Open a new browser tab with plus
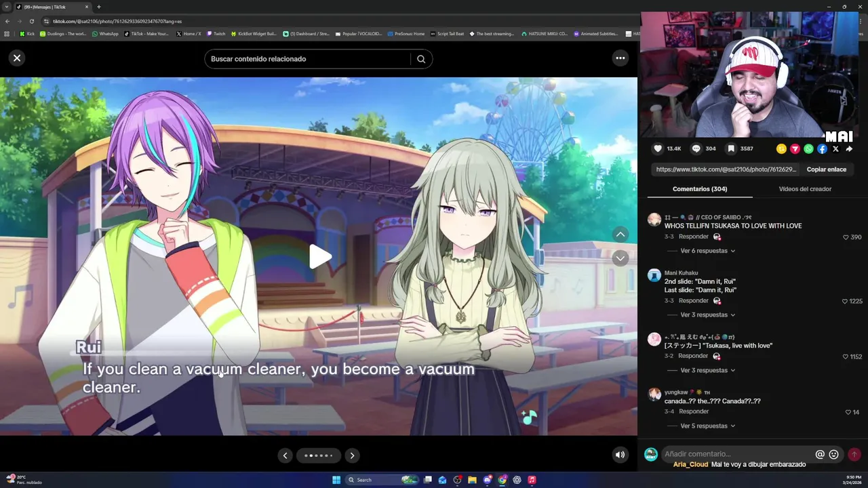 click(98, 7)
